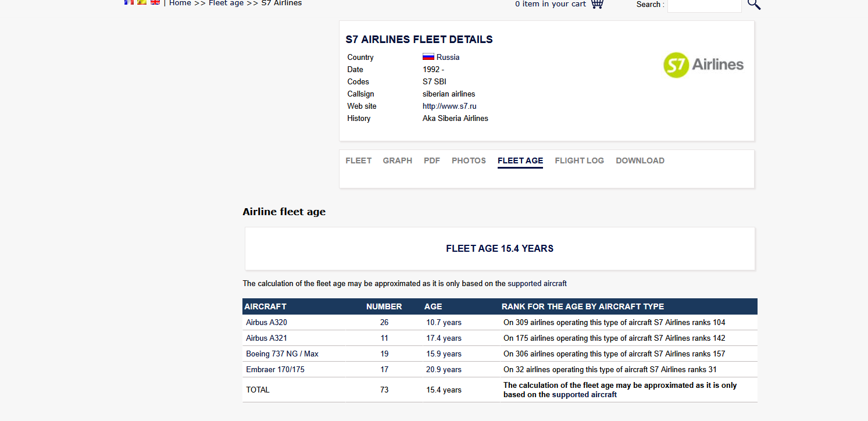Click the Russia flag icon

428,57
